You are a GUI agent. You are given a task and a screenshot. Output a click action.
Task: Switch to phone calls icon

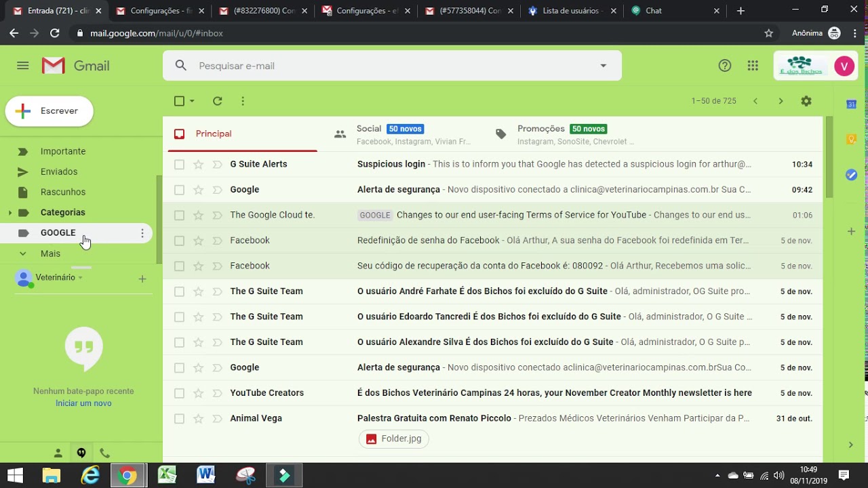point(104,453)
